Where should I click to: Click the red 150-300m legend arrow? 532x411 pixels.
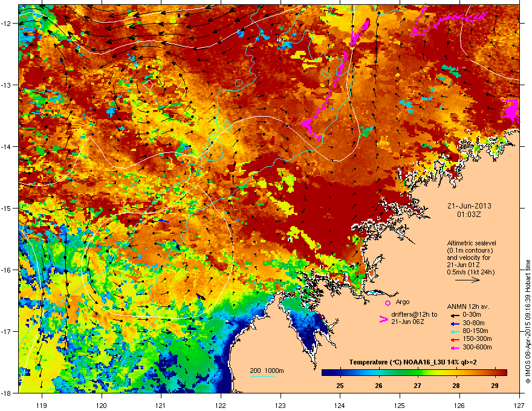[x=455, y=340]
